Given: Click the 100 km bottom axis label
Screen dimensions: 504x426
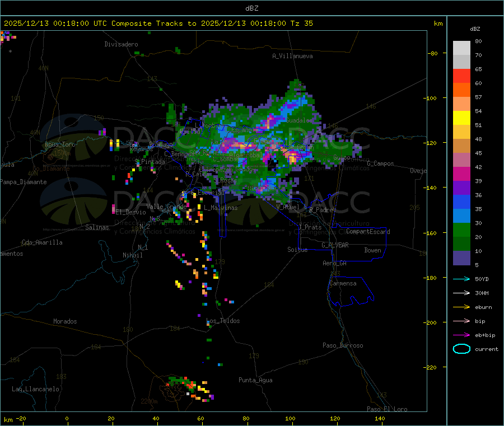Looking at the screenshot, I should tap(290, 418).
